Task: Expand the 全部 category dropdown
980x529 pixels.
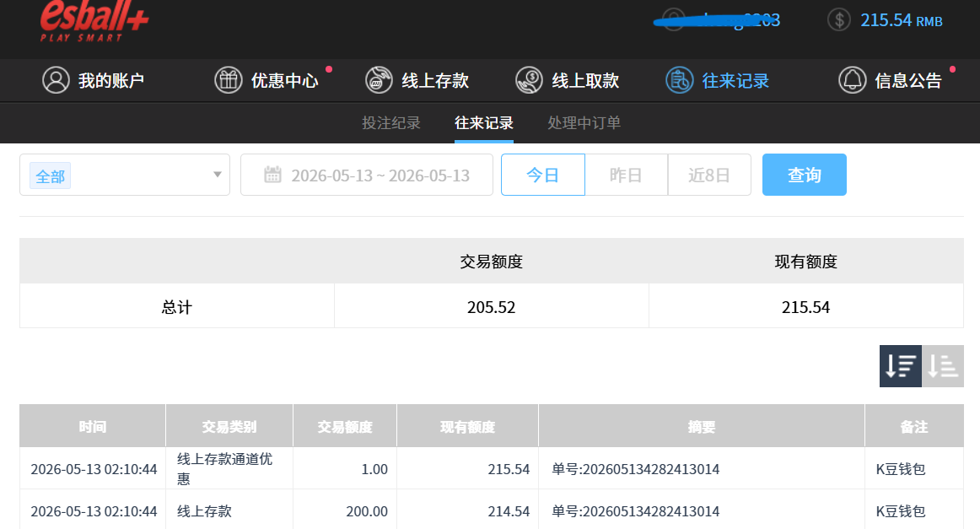Action: click(x=125, y=175)
